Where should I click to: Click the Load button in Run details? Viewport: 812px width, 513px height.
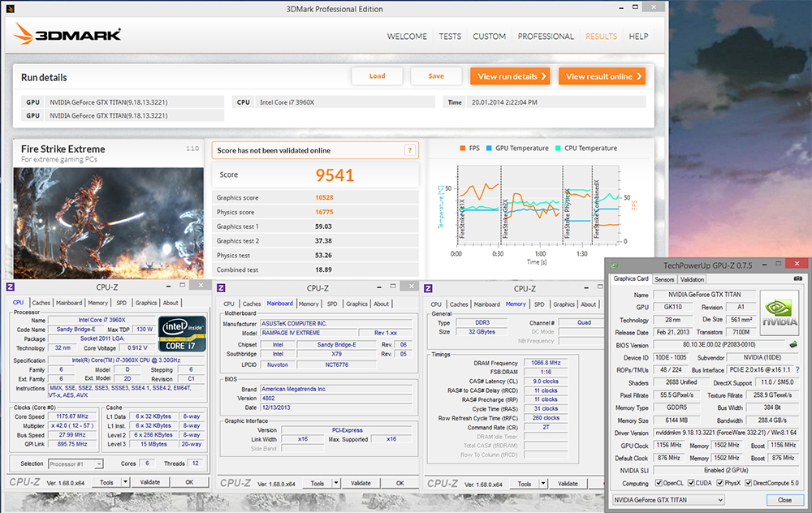point(377,76)
